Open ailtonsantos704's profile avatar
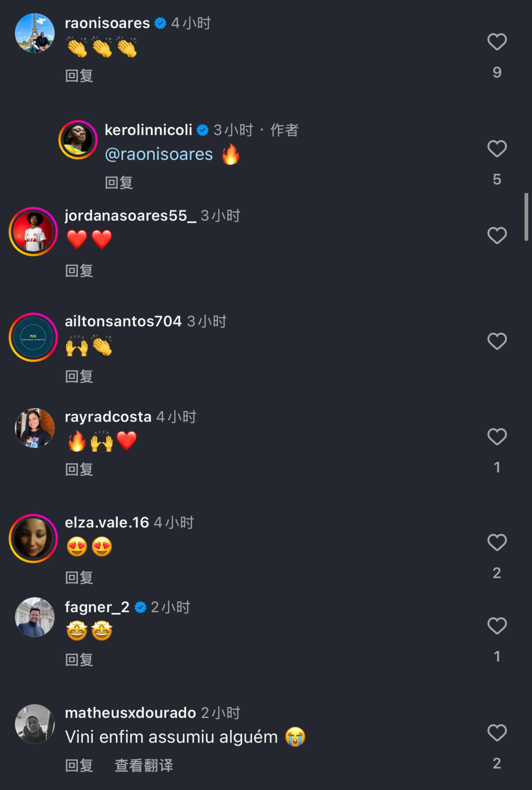This screenshot has width=532, height=790. pos(33,337)
